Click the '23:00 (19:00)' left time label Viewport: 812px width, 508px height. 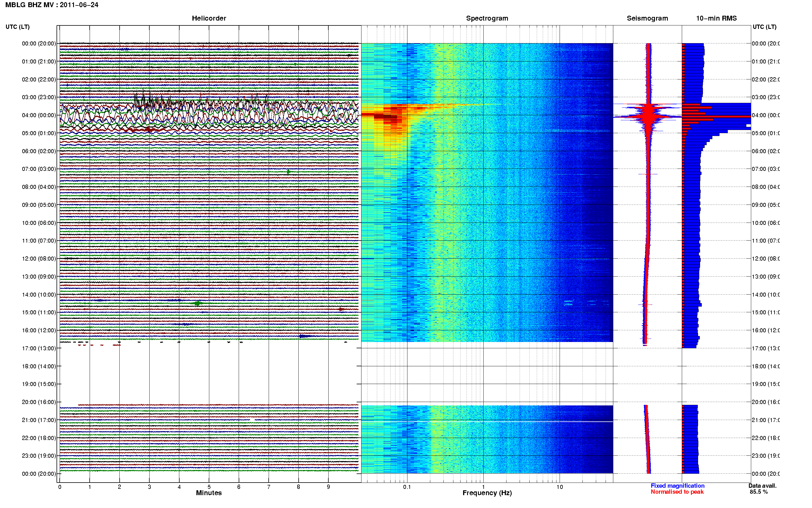(x=39, y=456)
